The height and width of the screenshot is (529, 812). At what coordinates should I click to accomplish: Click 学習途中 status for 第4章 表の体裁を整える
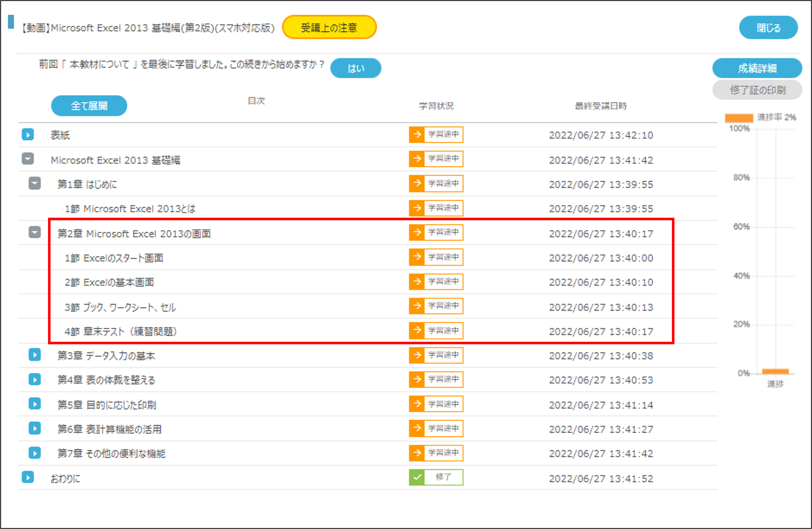pos(436,380)
